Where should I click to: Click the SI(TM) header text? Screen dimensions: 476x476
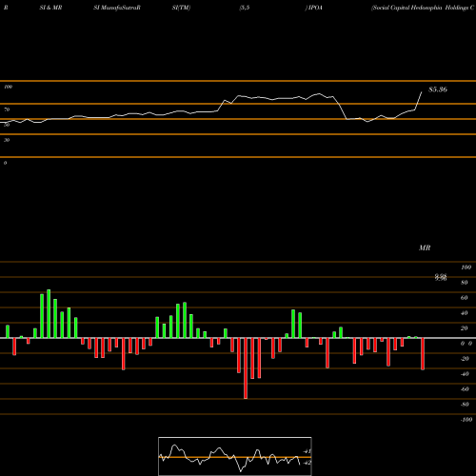181,8
